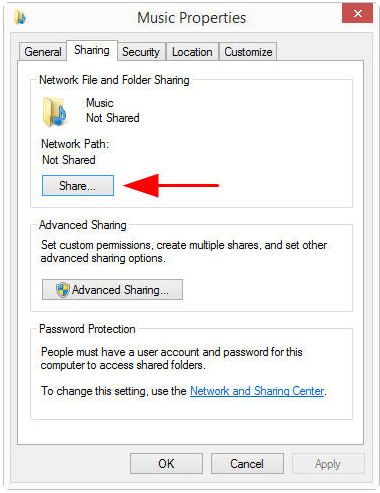Click the red arrow pointing at Share
380x493 pixels.
tap(171, 185)
